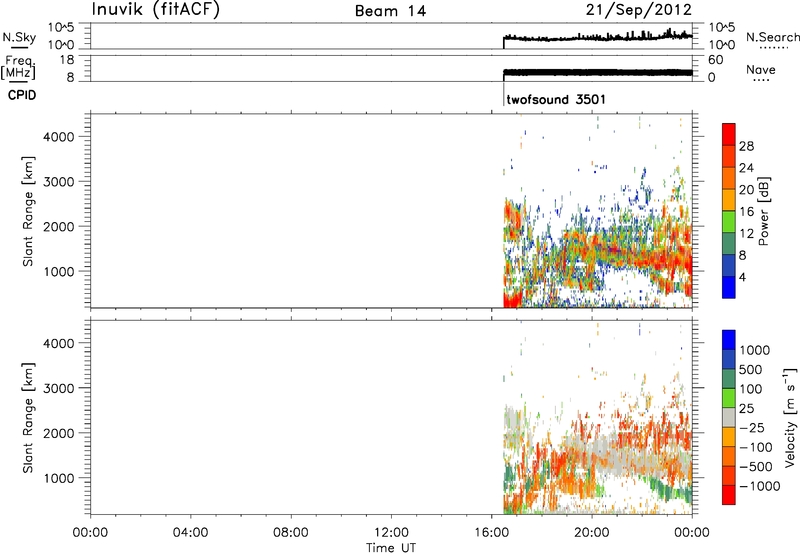
Task: Click the '1000' positive velocity tick label
Action: coord(755,350)
